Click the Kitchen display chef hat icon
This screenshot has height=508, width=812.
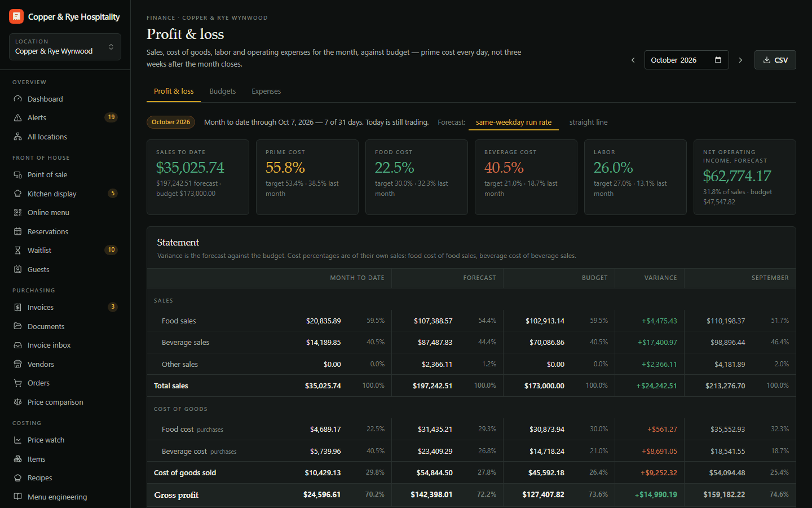[17, 194]
